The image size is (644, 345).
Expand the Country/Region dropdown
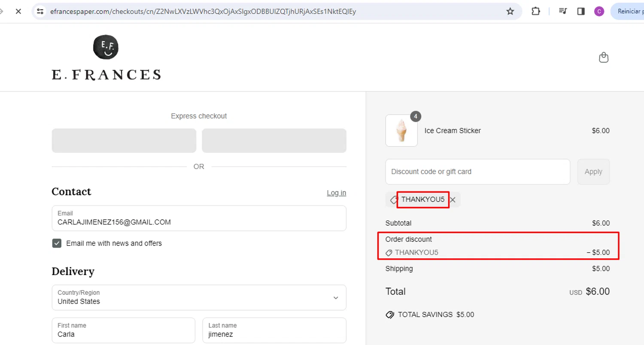(x=199, y=297)
